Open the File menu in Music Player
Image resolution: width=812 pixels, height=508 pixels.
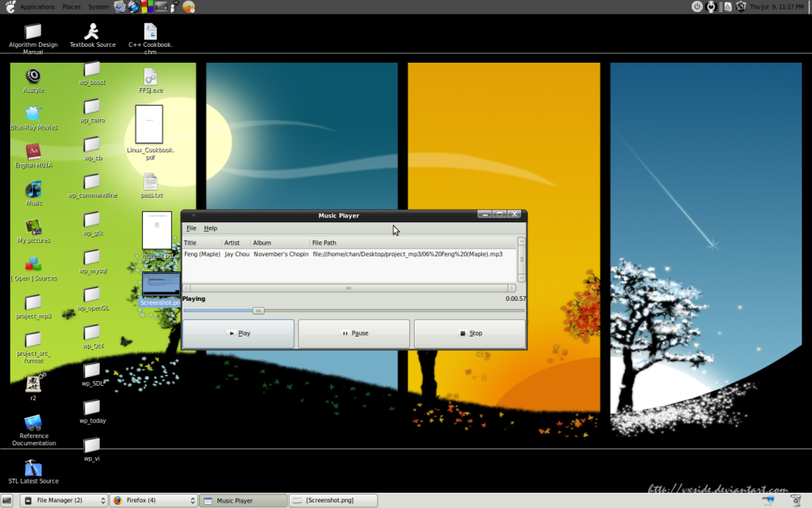[x=191, y=229]
